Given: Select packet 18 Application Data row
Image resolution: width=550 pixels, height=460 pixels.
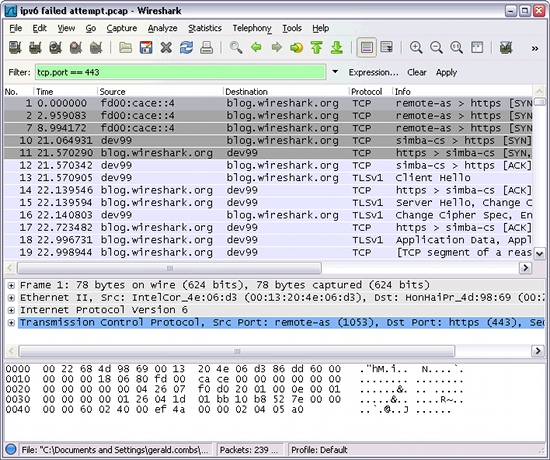Looking at the screenshot, I should [268, 240].
